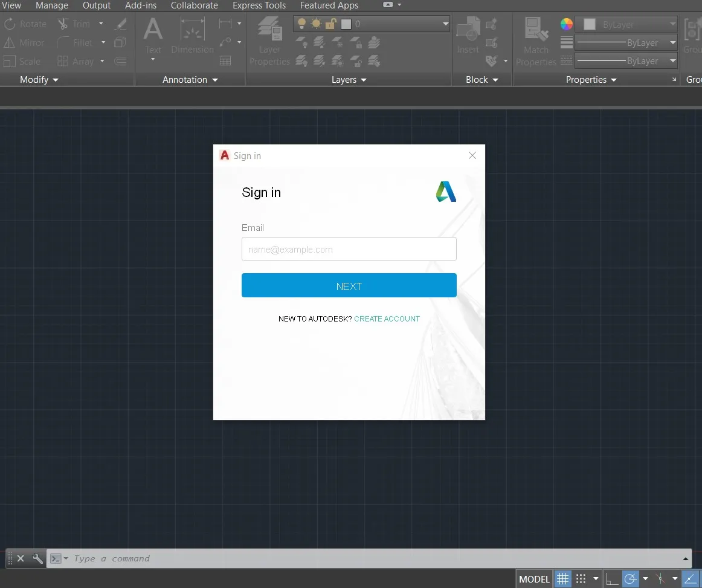Open the CREATE ACCOUNT link
The image size is (702, 588).
pos(387,318)
